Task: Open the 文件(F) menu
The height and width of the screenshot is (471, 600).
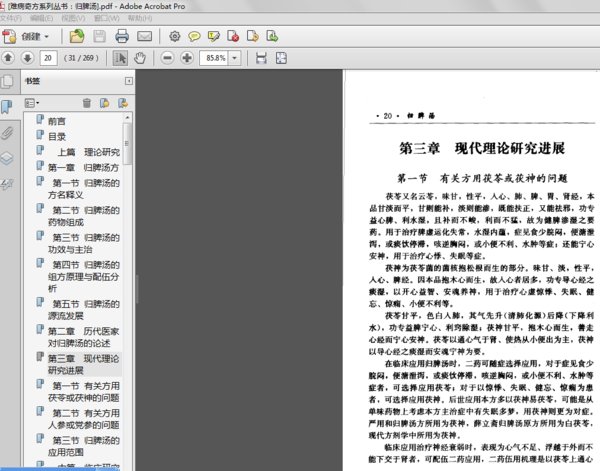Action: click(10, 18)
